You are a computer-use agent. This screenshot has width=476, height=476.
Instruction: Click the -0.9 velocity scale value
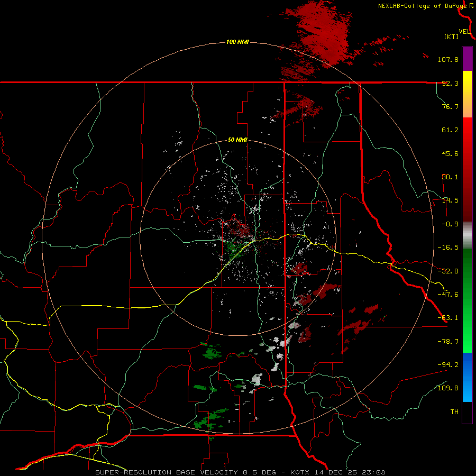(450, 224)
